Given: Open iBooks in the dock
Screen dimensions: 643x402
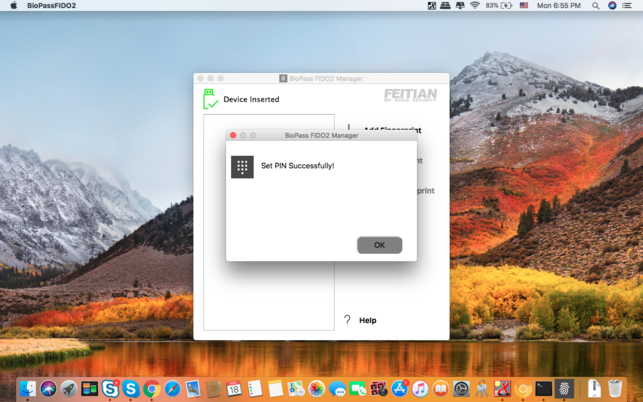Looking at the screenshot, I should pos(440,388).
